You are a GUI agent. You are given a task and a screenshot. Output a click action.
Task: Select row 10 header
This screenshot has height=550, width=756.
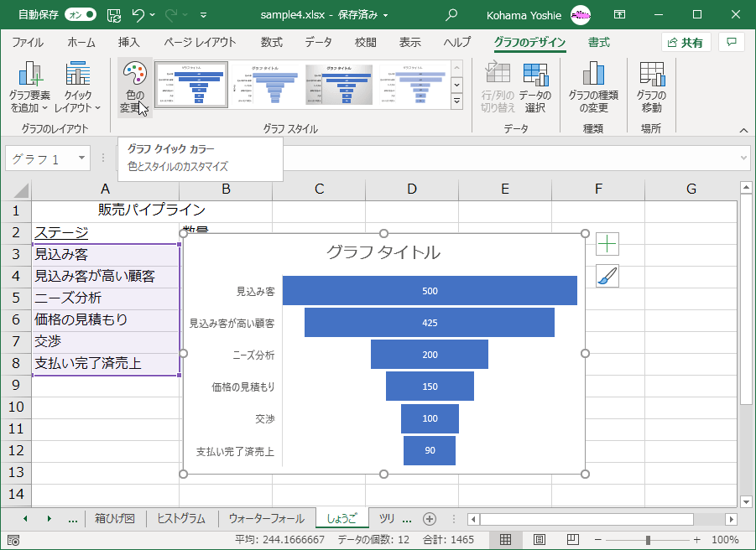(x=16, y=407)
